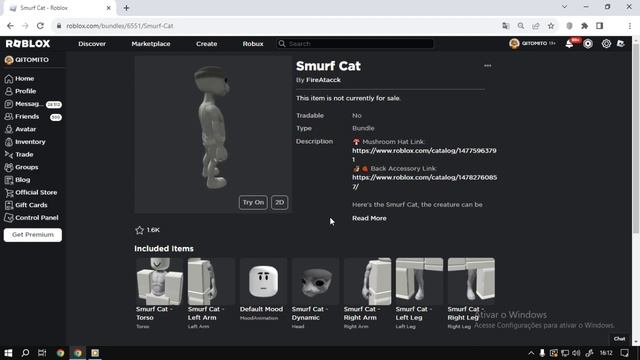Open a new browser tab
This screenshot has width=640, height=360.
[x=126, y=8]
